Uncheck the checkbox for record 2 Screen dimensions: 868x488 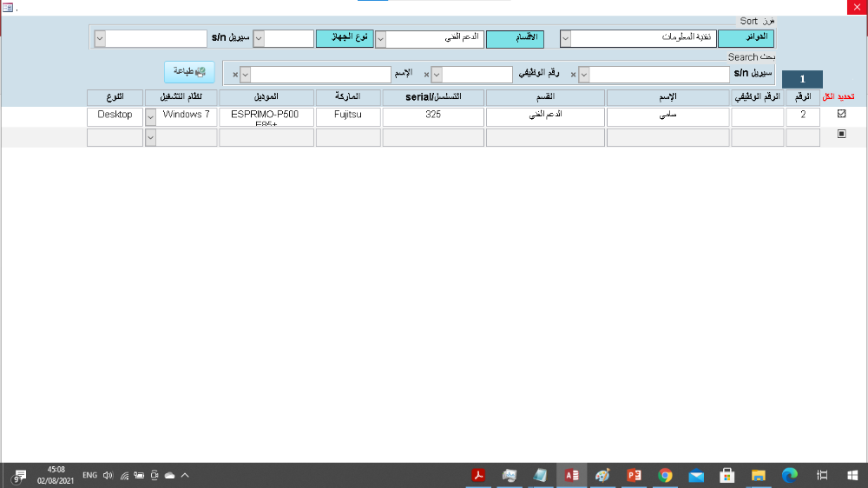pos(840,114)
